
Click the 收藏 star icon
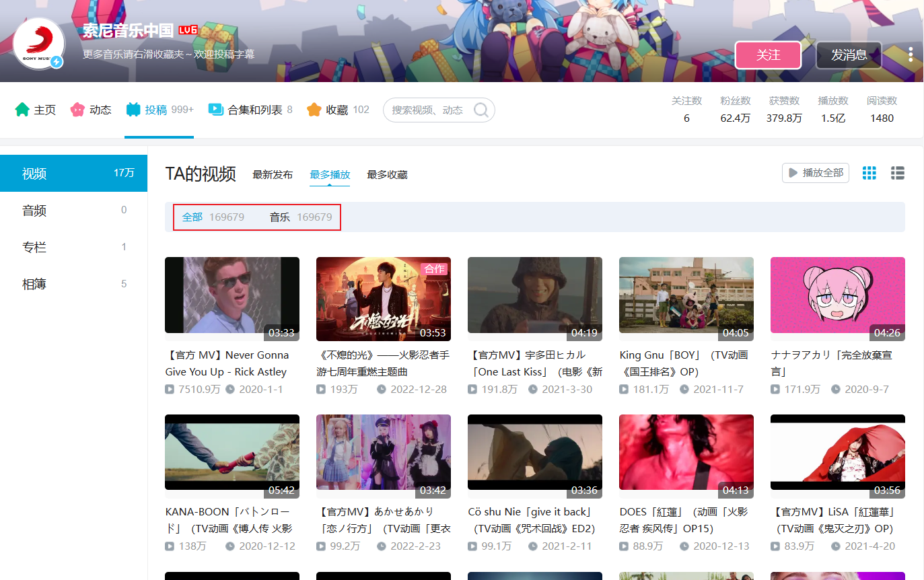point(314,110)
